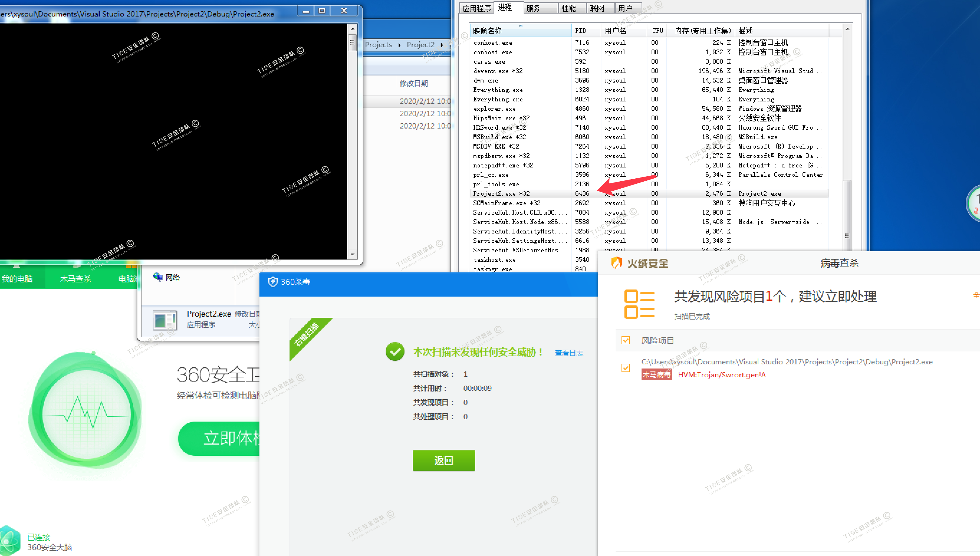Click the green 返回 button

444,460
